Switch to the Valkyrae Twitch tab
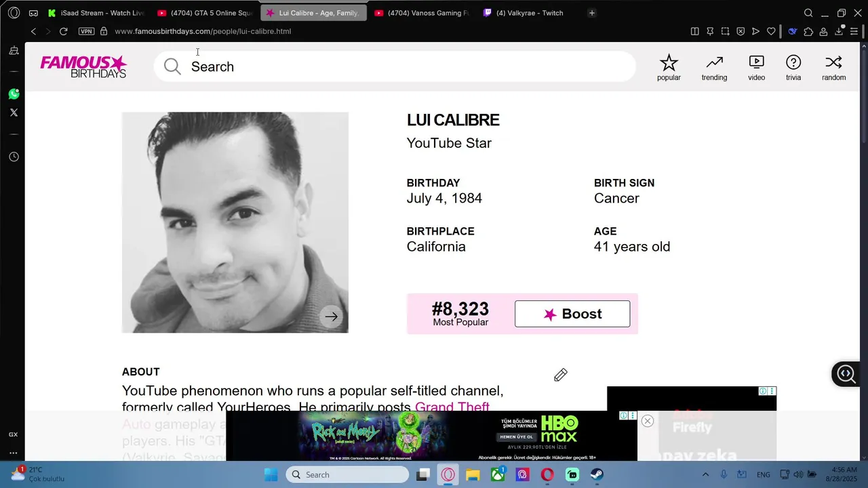The height and width of the screenshot is (488, 868). point(530,13)
